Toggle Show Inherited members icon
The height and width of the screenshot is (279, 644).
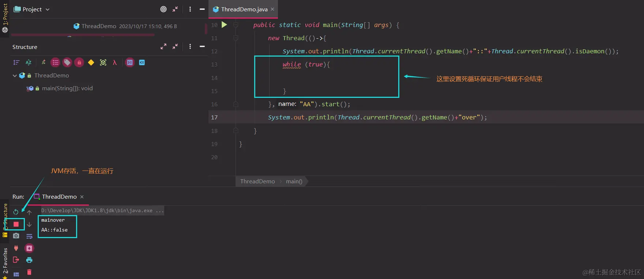pyautogui.click(x=44, y=62)
